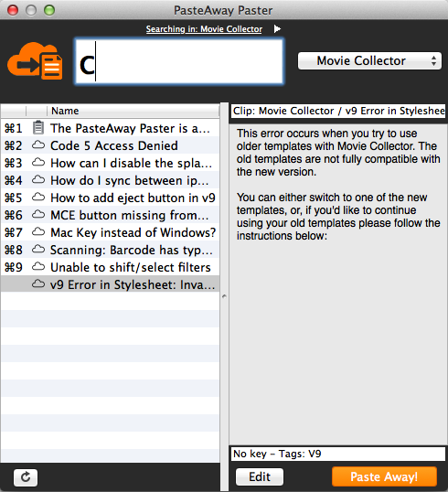Click the red close window button
Viewport: 448px width, 492px height.
13,10
